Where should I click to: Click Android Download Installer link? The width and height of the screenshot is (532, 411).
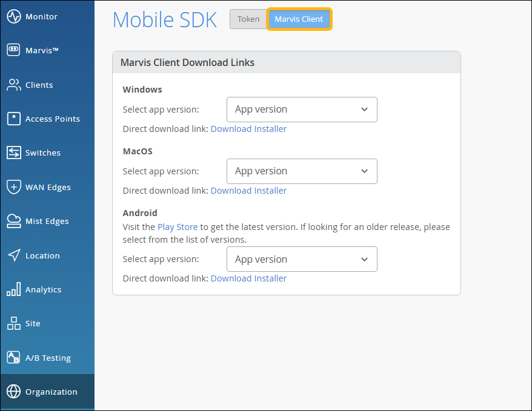248,278
